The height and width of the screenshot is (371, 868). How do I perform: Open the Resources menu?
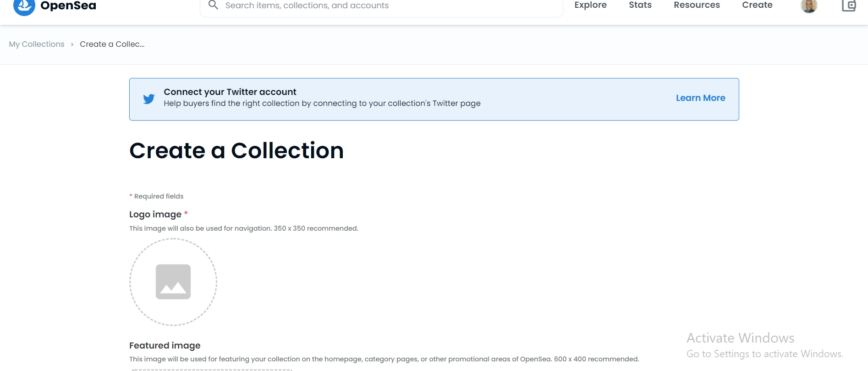click(697, 5)
